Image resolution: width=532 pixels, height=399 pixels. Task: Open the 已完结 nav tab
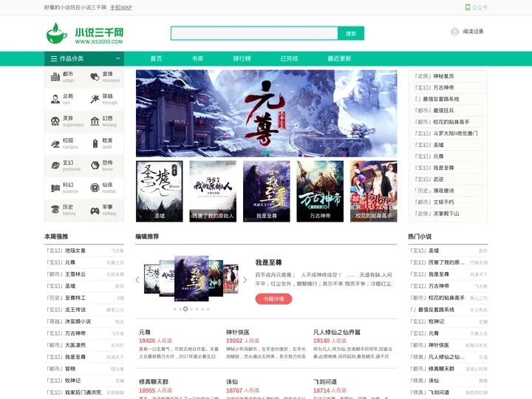[x=289, y=58]
